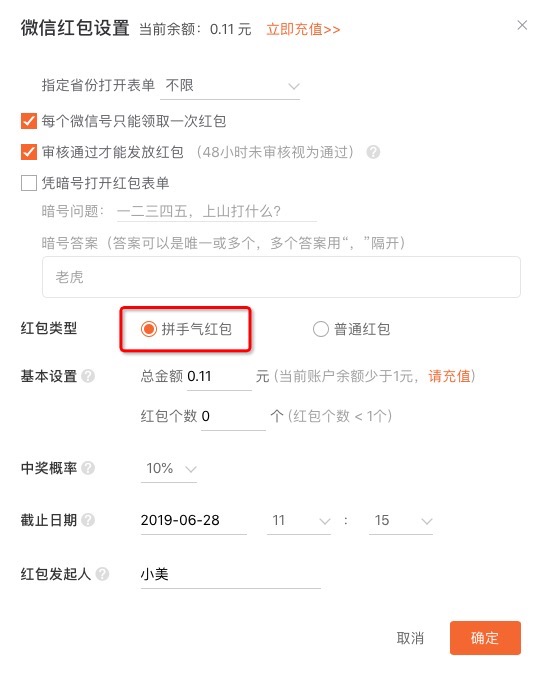This screenshot has height=680, width=551.
Task: Enable 凭暗号打开红包表单 checkbox
Action: (x=29, y=183)
